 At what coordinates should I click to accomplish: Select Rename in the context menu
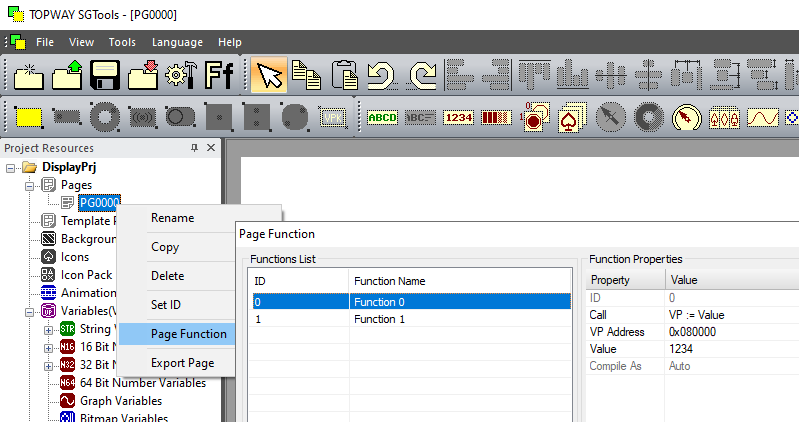tap(172, 218)
